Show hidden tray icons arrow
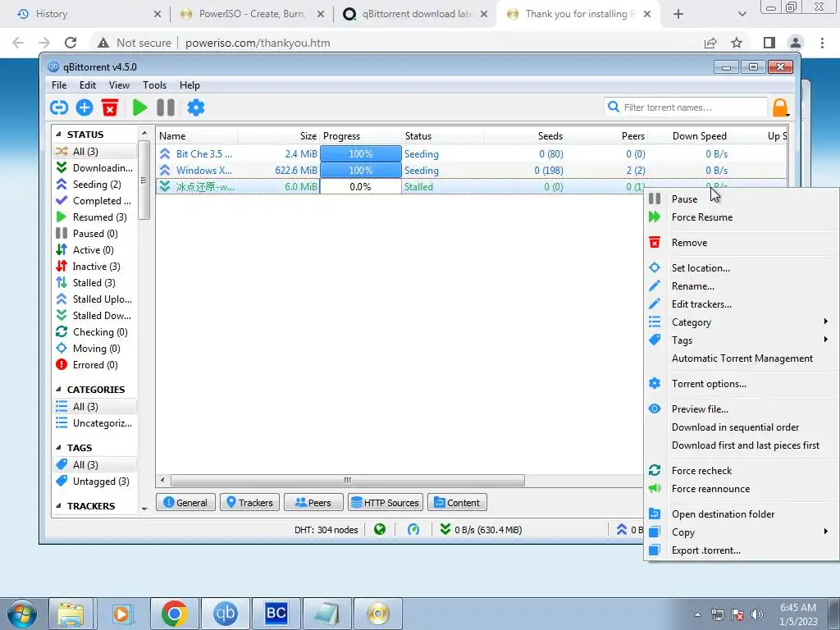This screenshot has width=840, height=630. 697,614
